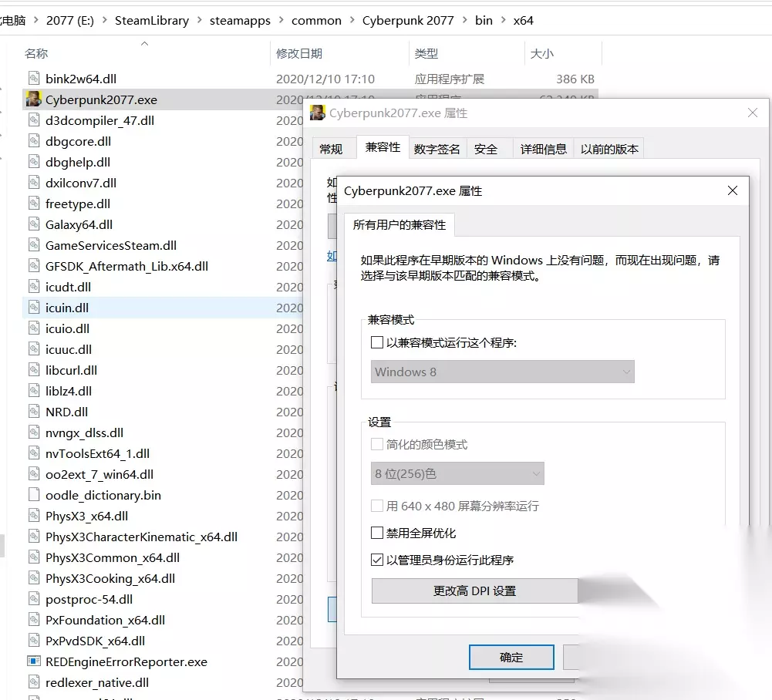The image size is (772, 700).
Task: Close the front Cyberpunk2077.exe 属性 dialog
Action: click(732, 190)
